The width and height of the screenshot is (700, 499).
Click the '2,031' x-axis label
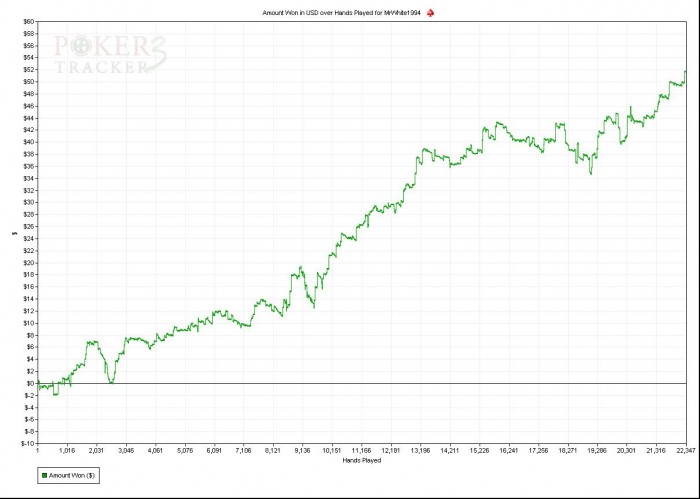coord(96,451)
